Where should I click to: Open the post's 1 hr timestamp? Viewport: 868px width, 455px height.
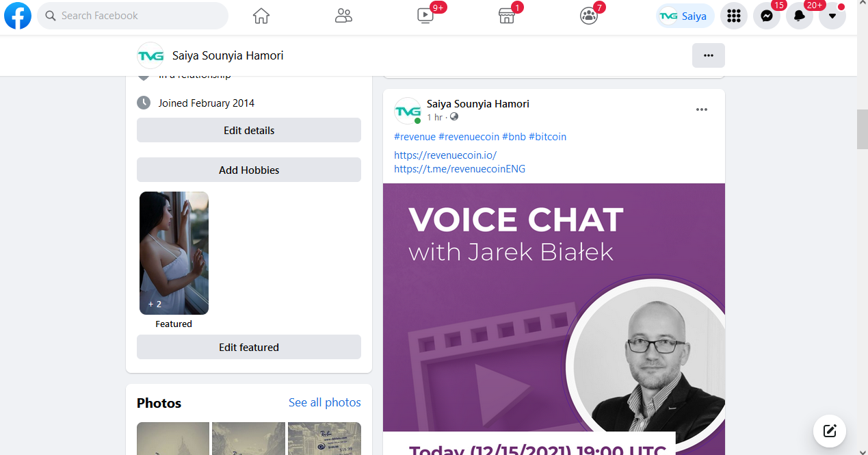[x=434, y=118]
